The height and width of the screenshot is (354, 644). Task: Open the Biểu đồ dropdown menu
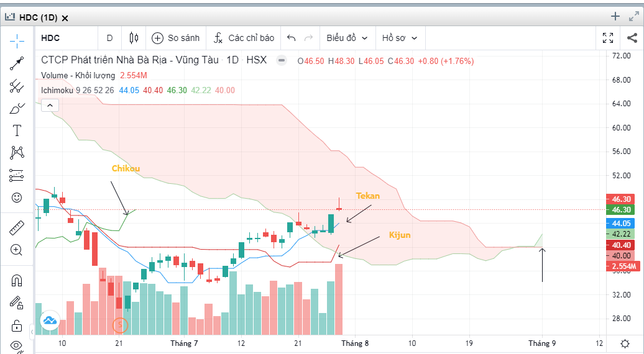point(347,38)
